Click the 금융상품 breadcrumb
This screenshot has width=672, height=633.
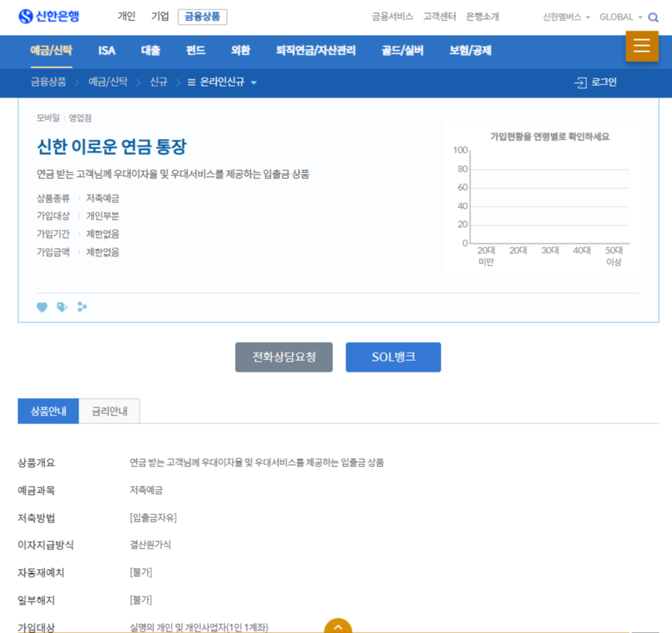coord(49,82)
